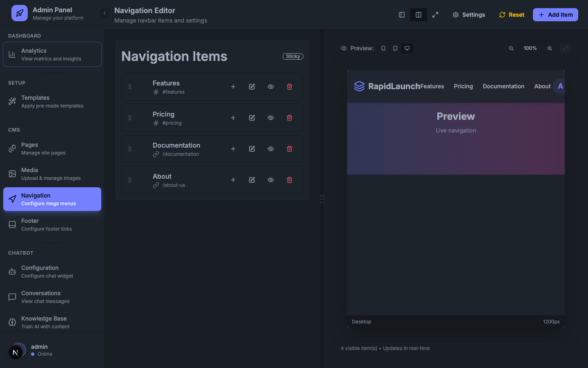Screen dimensions: 588x368
Task: Add a sub-item to Documentation
Action: [x=233, y=149]
